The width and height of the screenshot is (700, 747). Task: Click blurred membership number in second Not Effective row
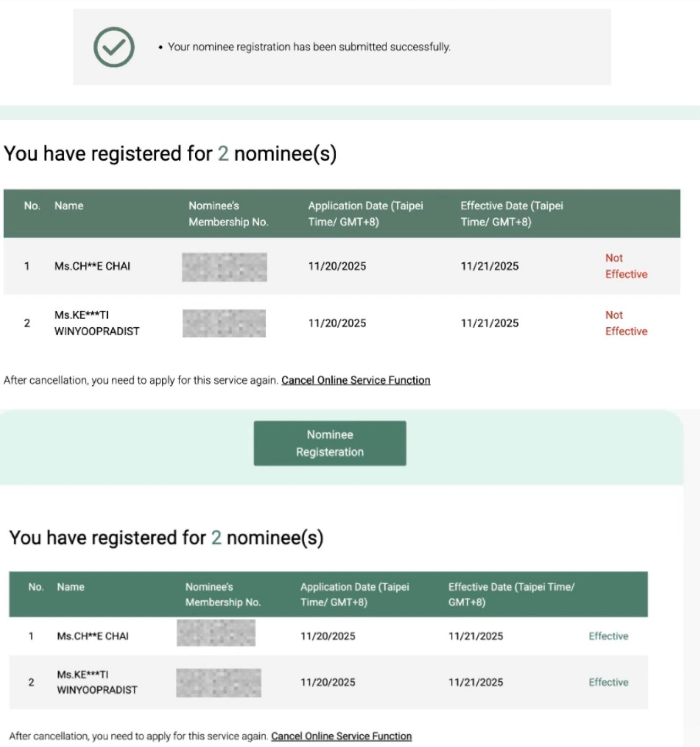click(224, 323)
